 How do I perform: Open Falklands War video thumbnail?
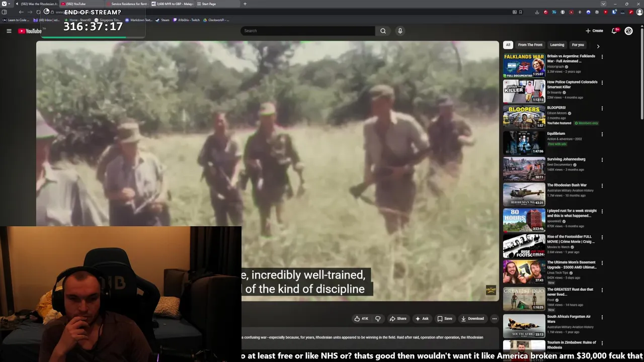tap(524, 65)
